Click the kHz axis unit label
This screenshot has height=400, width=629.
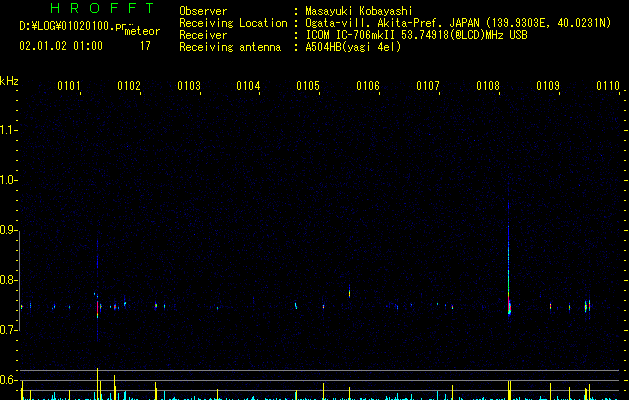(9, 81)
